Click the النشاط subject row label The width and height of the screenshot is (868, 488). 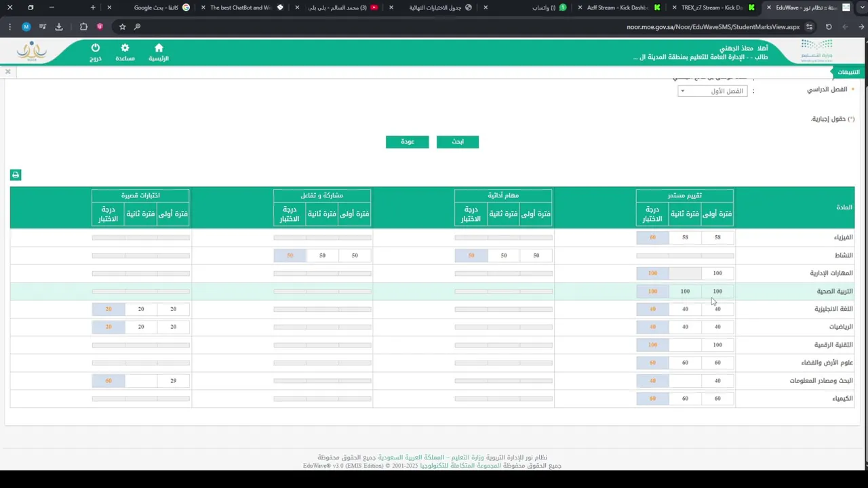click(844, 256)
